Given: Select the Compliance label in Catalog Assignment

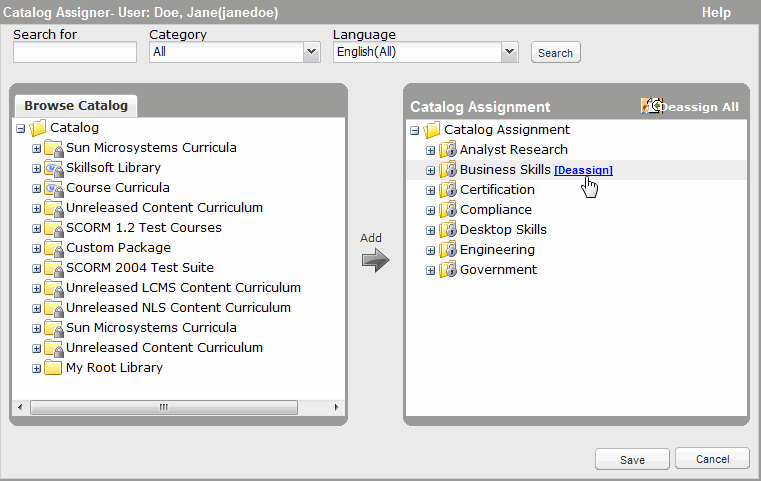Looking at the screenshot, I should coord(496,210).
